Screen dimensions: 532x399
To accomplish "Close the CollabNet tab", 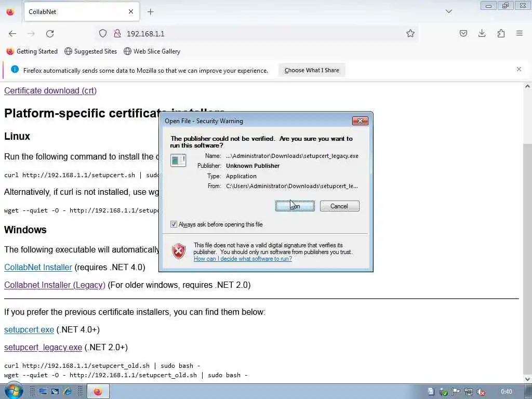I will tap(130, 11).
